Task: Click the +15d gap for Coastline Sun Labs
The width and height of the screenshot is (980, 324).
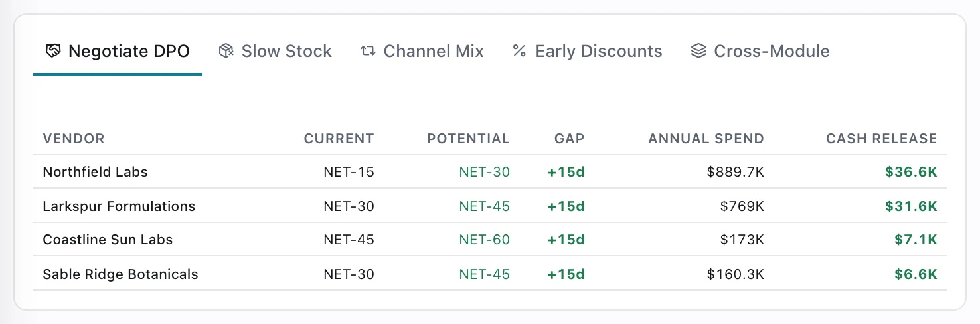Action: pyautogui.click(x=566, y=240)
